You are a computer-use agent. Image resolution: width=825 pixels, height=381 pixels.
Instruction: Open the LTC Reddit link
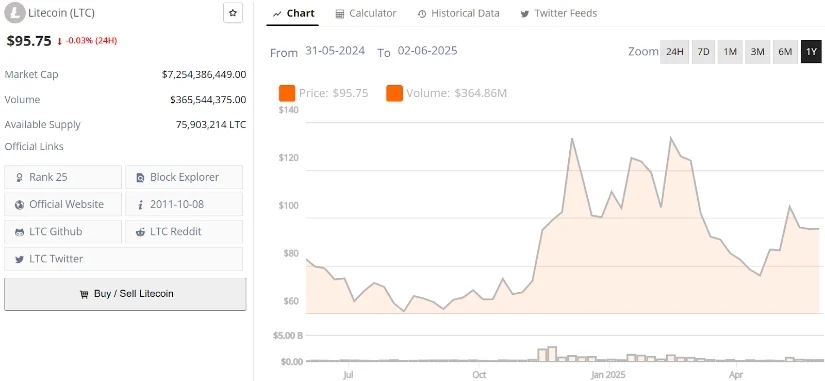coord(184,232)
